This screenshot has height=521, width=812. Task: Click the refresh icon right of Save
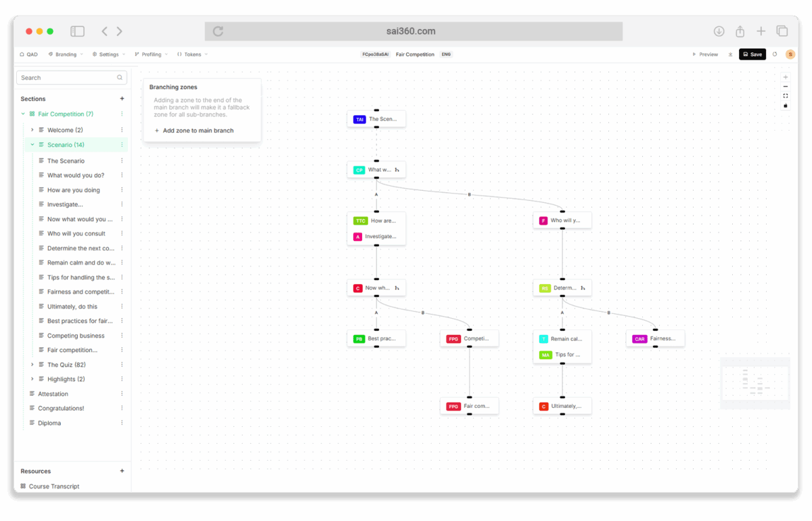pyautogui.click(x=775, y=55)
